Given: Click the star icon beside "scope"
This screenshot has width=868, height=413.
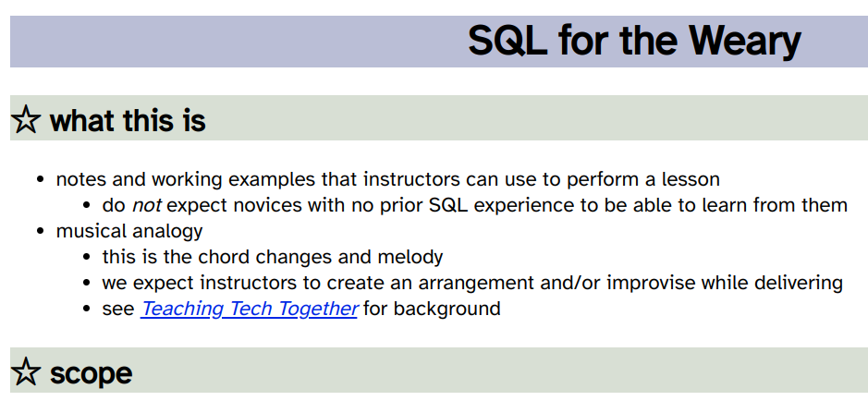Looking at the screenshot, I should tap(26, 372).
